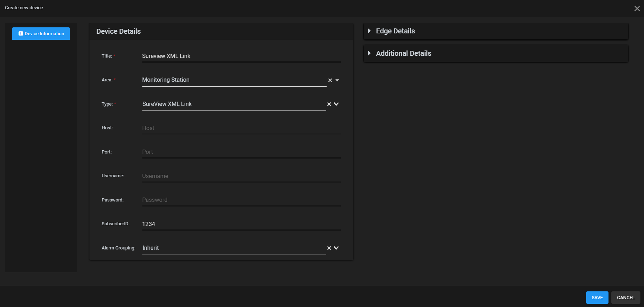Screen dimensions: 644x307
Task: Click the Save button
Action: [597, 298]
